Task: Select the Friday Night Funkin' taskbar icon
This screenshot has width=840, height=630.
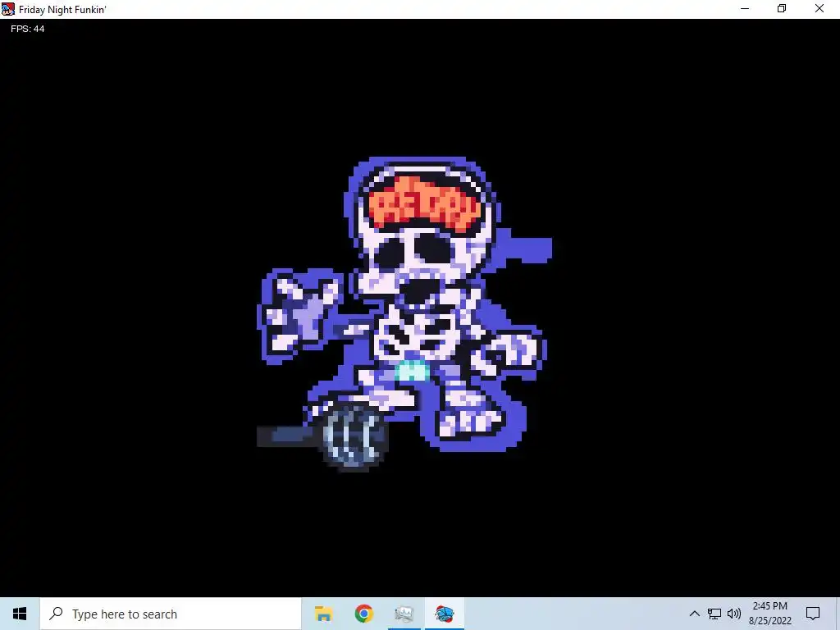Action: [x=444, y=614]
